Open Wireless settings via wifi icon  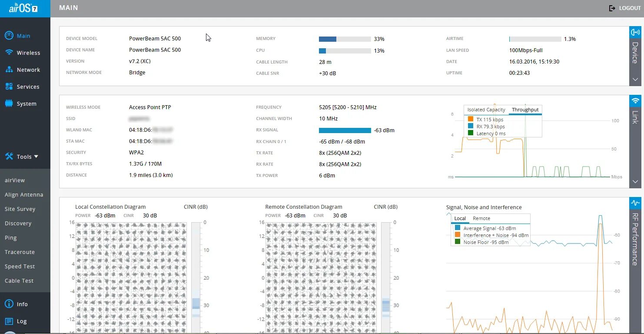tap(9, 53)
